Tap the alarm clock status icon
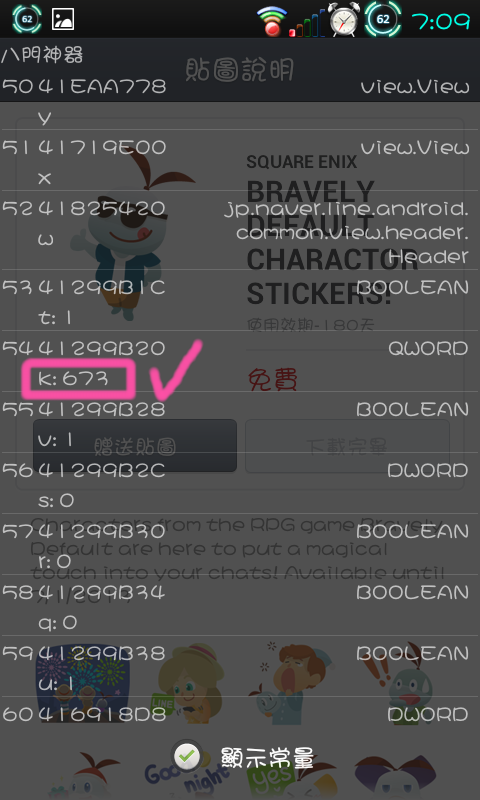 coord(343,19)
